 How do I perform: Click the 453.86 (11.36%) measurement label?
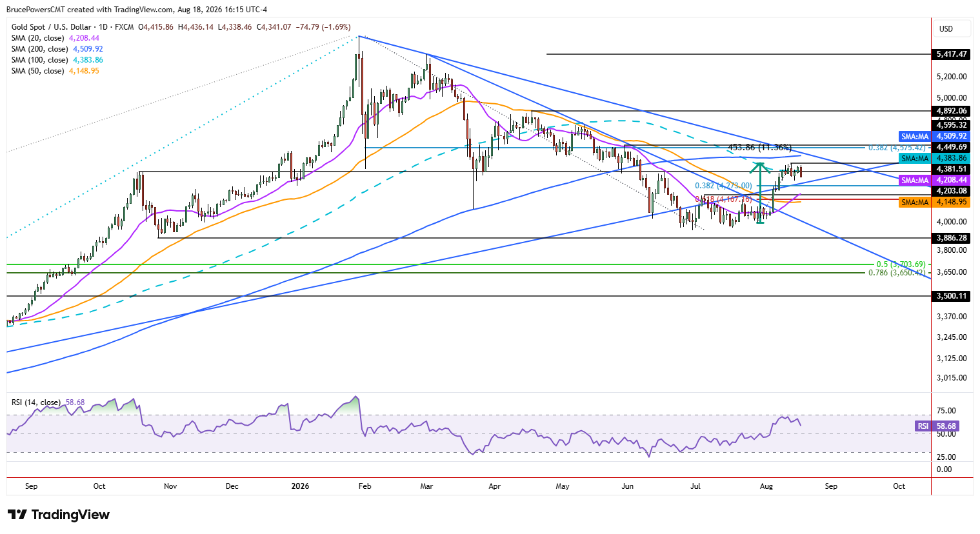(x=760, y=148)
